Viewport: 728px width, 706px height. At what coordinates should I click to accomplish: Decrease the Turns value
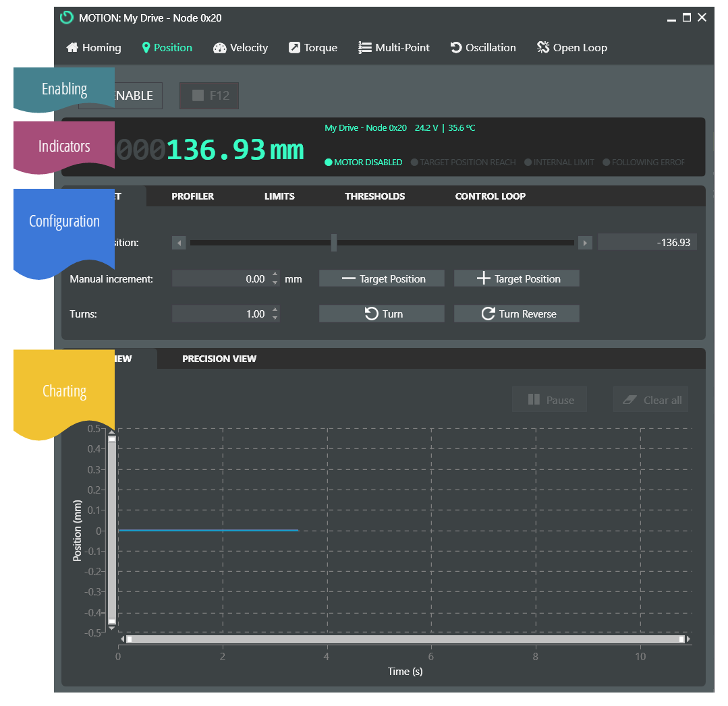pos(275,318)
